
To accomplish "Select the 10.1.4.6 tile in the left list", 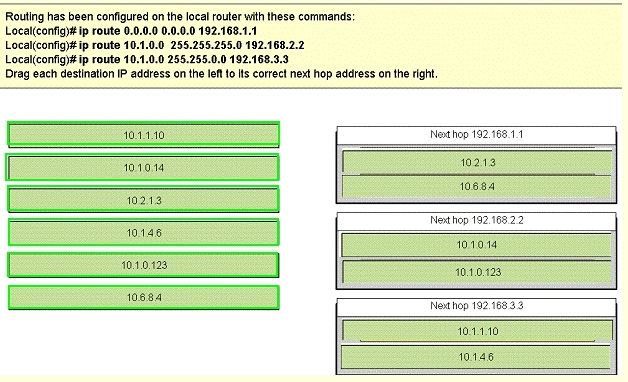I will [x=143, y=232].
